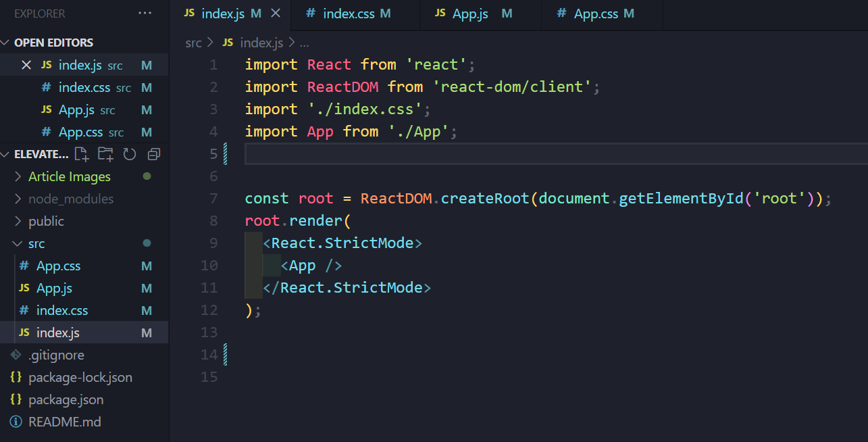Switch to the App.js tab
The image size is (868, 442).
pyautogui.click(x=470, y=14)
